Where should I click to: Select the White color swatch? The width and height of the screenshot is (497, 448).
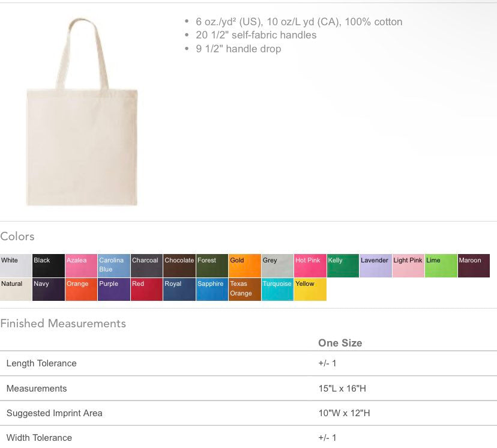click(16, 266)
